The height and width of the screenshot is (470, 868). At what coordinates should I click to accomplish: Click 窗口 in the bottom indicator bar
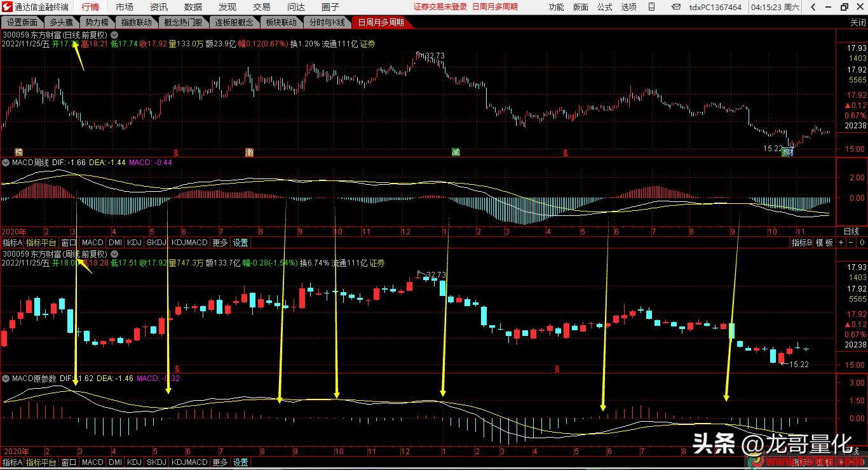pos(69,462)
